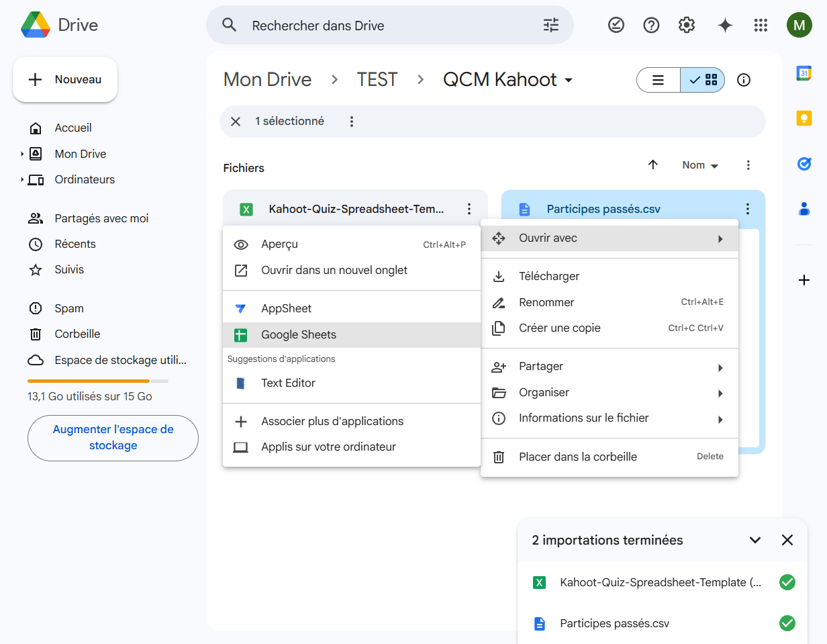Image resolution: width=827 pixels, height=644 pixels.
Task: Click Kahoot-Quiz-Spreadsheet-Template in the imports list
Action: pos(661,583)
